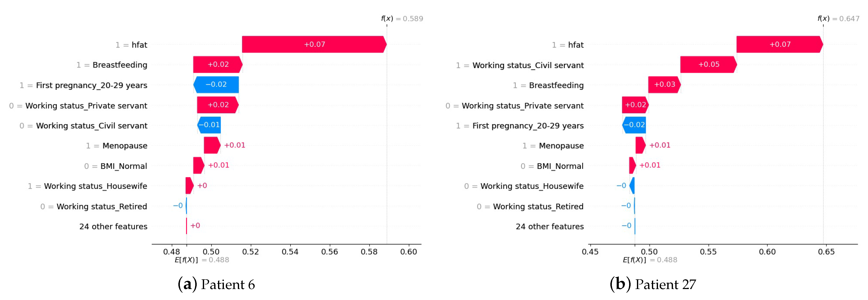This screenshot has height=300, width=868.
Task: Select the +0.02 Breastfeeding bar for Patient 6
Action: pyautogui.click(x=218, y=65)
